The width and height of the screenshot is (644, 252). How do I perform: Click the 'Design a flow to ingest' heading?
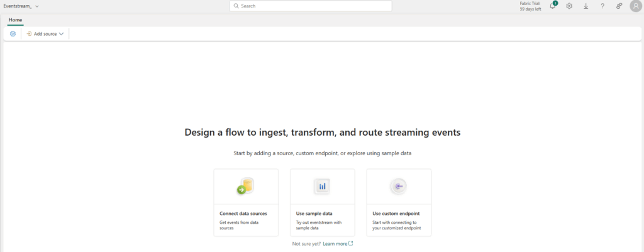point(323,132)
